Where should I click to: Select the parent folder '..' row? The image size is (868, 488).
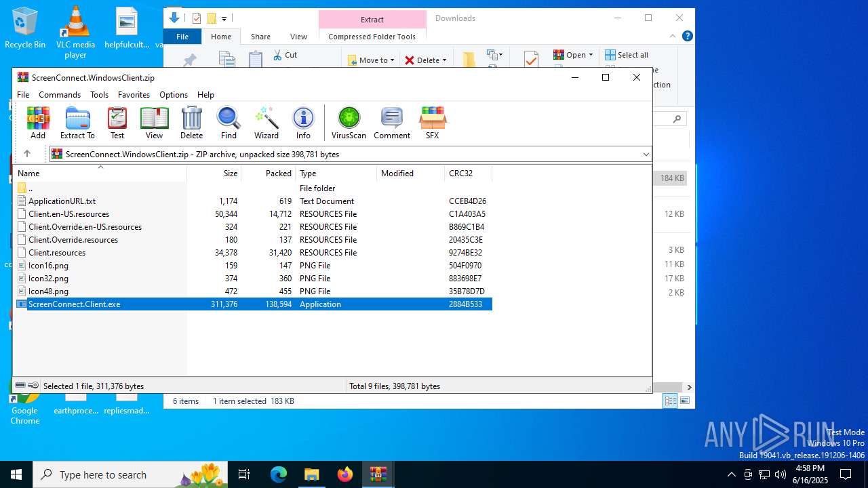pos(254,188)
